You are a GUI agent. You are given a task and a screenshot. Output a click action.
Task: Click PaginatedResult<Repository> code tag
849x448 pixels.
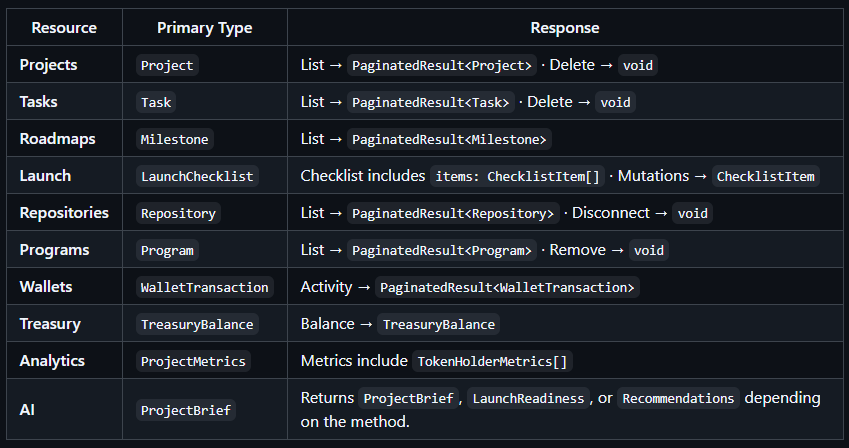tap(453, 213)
